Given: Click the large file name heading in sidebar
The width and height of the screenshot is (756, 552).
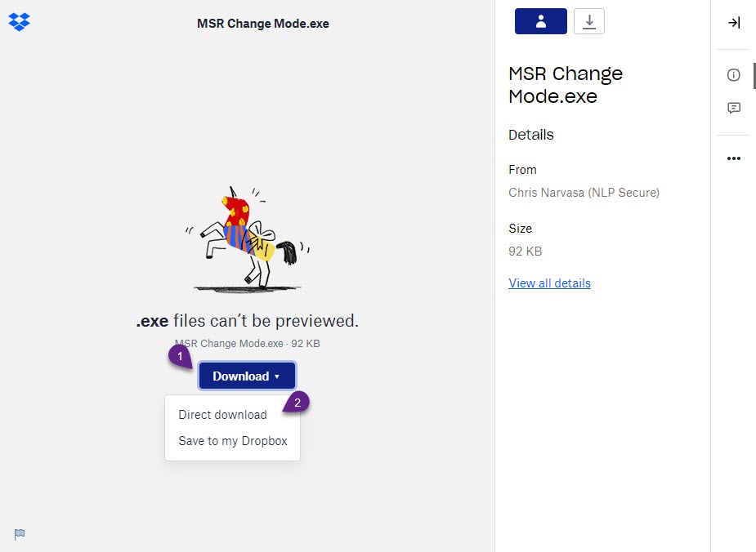Looking at the screenshot, I should (x=565, y=85).
